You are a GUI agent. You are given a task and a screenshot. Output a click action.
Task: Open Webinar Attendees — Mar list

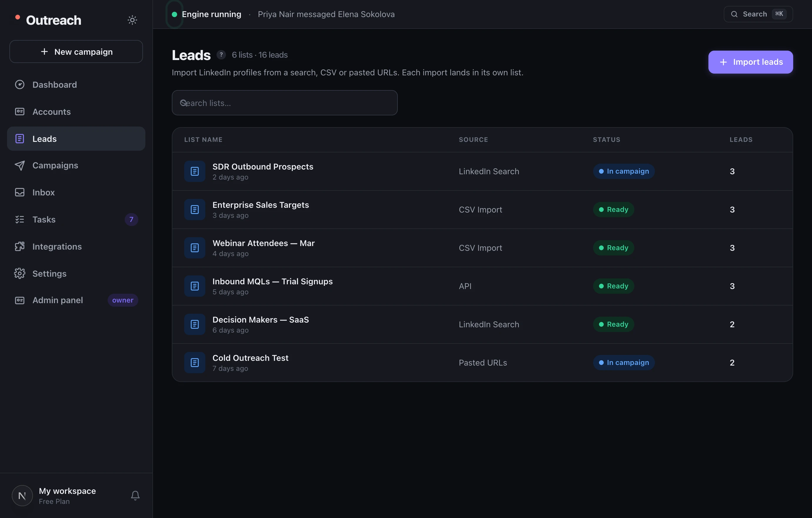click(263, 243)
